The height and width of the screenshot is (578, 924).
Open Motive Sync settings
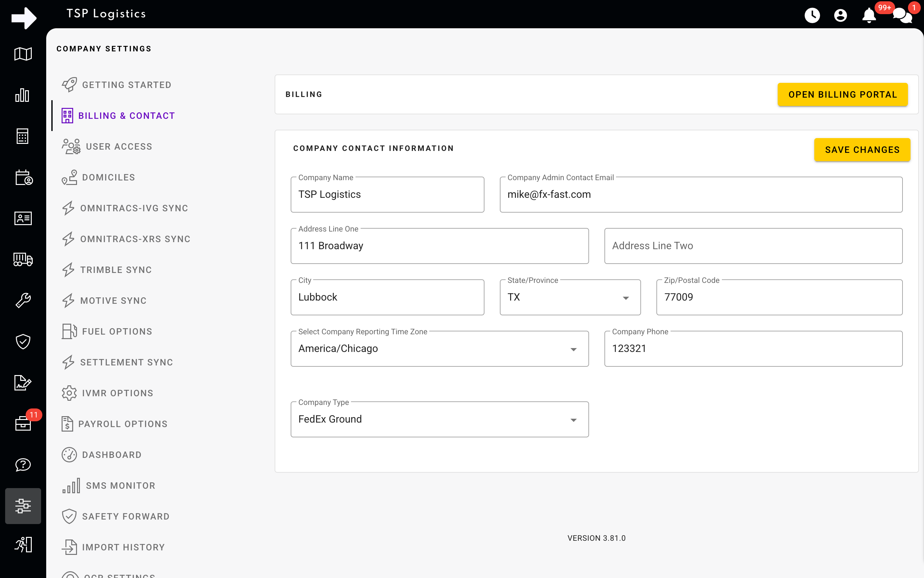point(113,301)
